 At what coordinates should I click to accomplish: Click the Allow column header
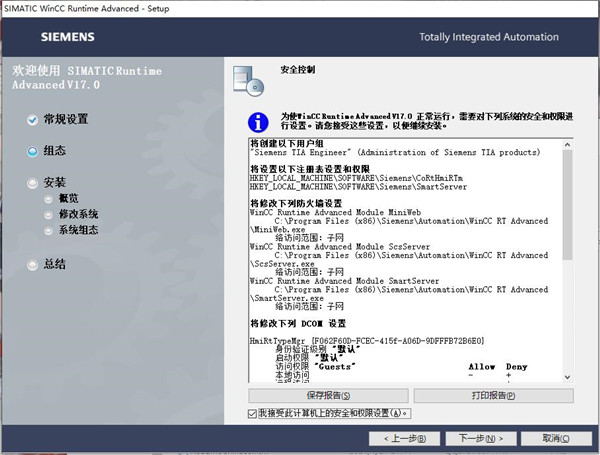click(x=482, y=367)
